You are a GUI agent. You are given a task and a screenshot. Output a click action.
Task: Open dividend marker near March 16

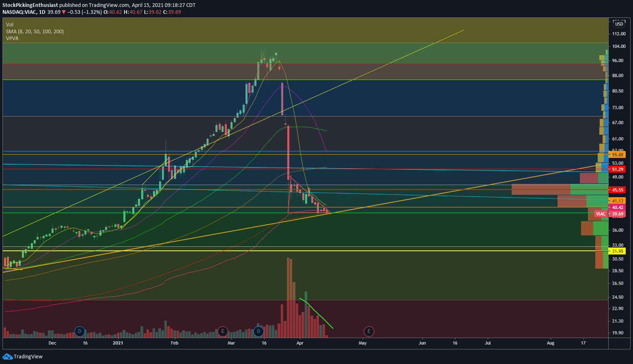[258, 331]
